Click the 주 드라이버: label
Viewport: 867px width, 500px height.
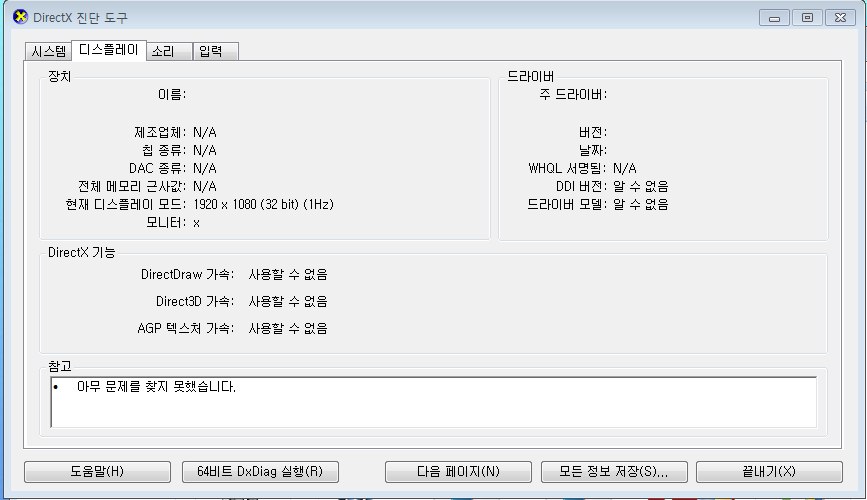click(573, 95)
